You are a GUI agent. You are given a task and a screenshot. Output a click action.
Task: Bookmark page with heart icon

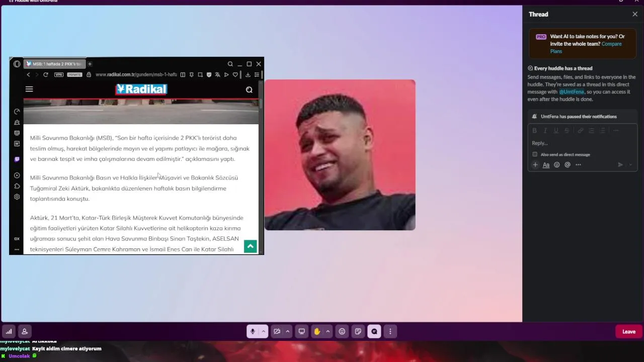pyautogui.click(x=235, y=74)
